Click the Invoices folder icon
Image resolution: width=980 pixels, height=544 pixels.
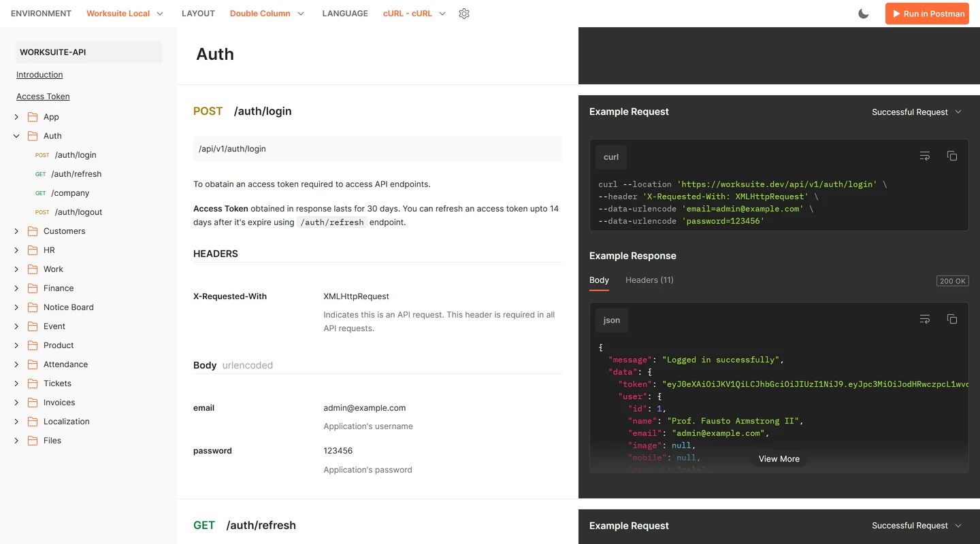33,403
